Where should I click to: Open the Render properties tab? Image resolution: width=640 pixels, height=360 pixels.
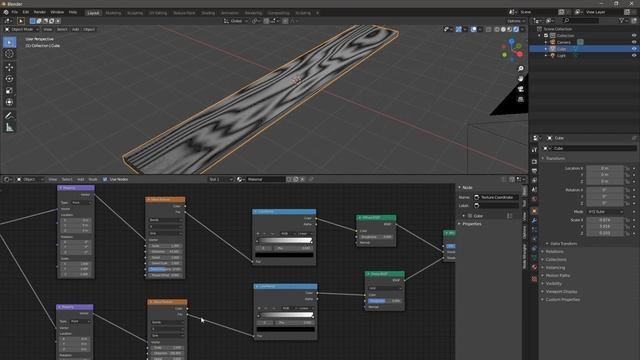click(x=534, y=162)
